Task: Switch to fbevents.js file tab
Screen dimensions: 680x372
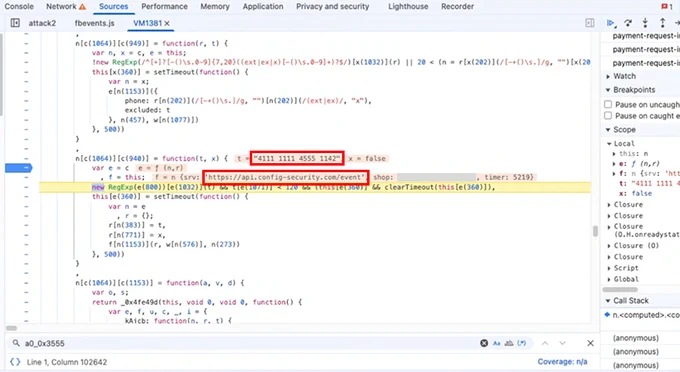Action: click(x=95, y=23)
